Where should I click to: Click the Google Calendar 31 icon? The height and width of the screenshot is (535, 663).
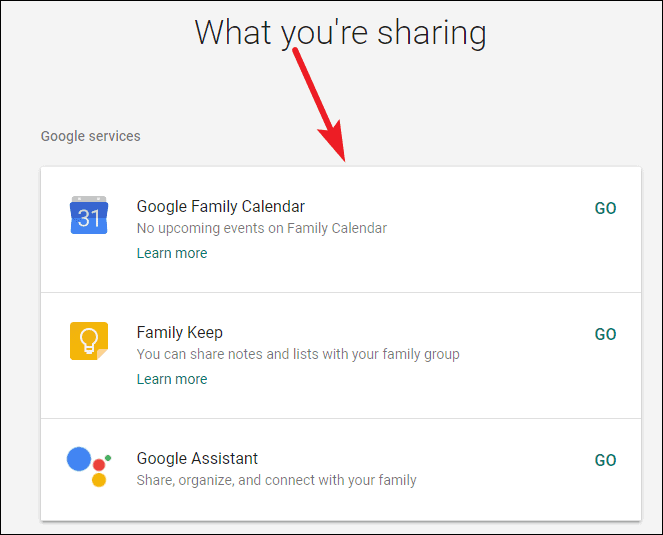(x=89, y=215)
